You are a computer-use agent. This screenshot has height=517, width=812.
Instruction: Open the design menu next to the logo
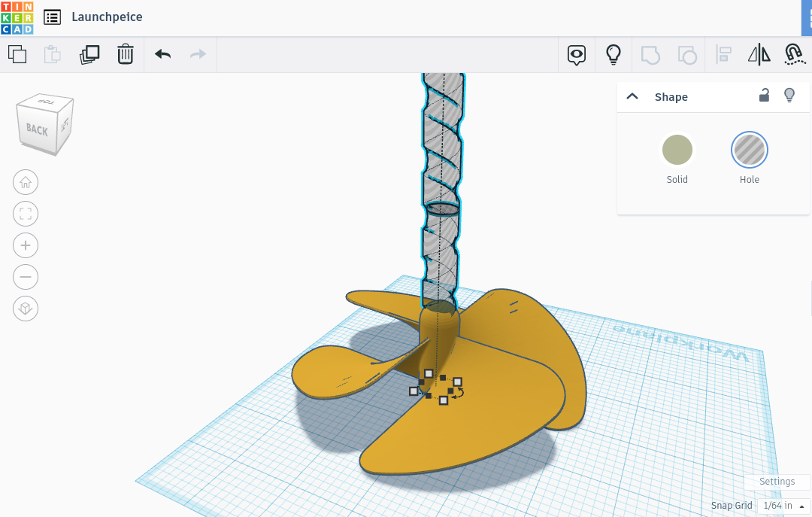(x=52, y=17)
